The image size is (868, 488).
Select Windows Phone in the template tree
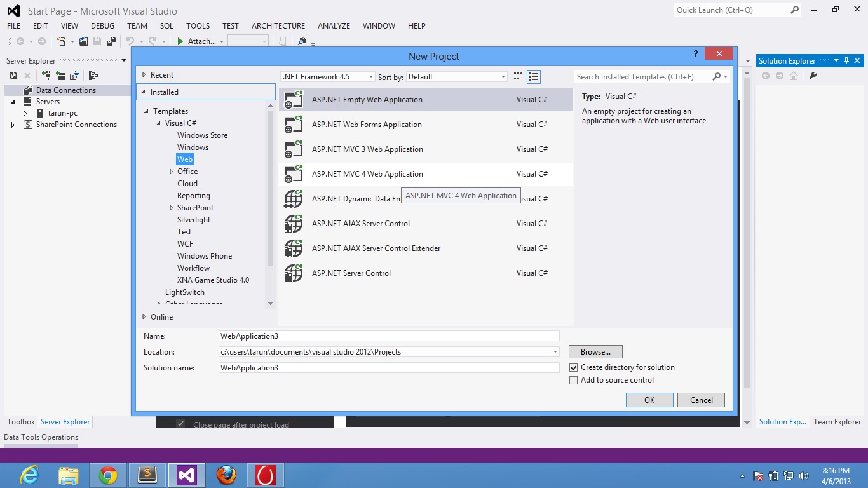click(205, 256)
